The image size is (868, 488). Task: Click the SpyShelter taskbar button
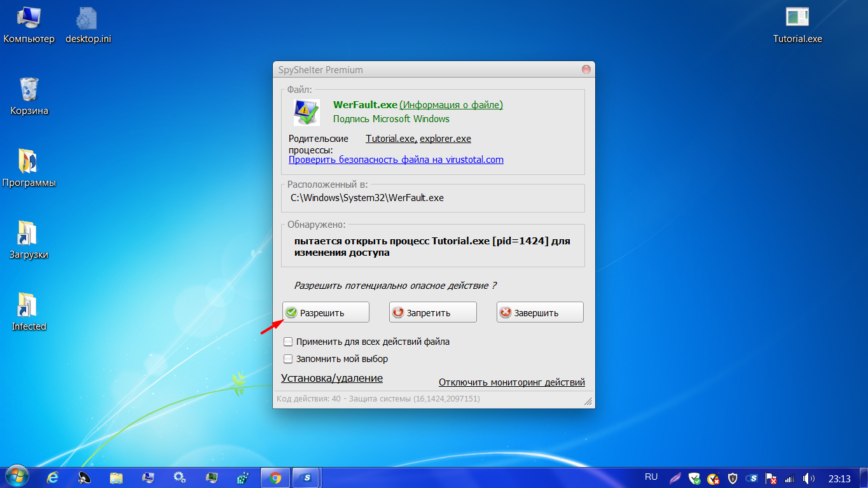307,477
